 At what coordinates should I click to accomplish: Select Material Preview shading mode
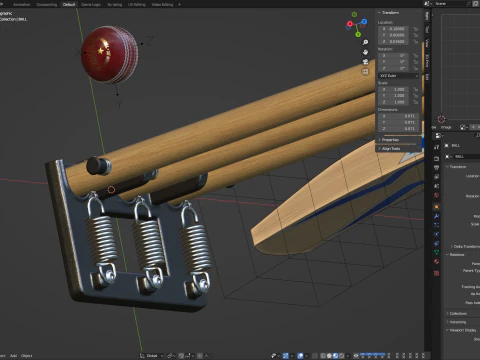[x=336, y=356]
